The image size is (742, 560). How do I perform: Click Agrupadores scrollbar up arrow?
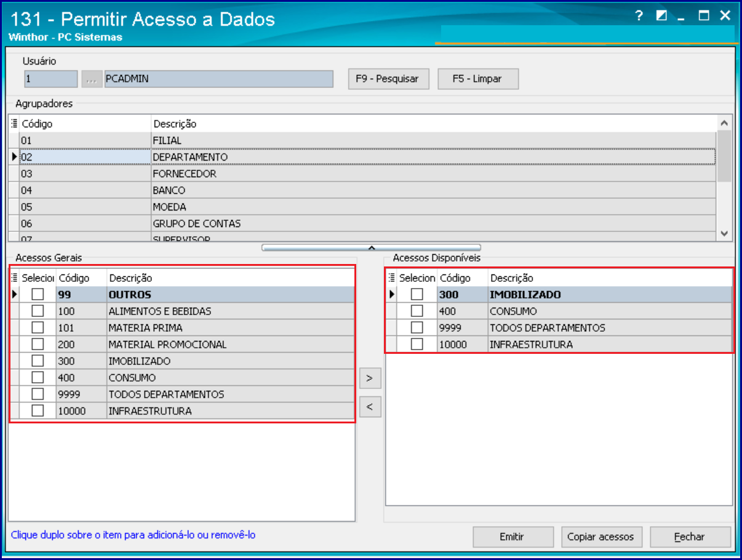coord(724,123)
